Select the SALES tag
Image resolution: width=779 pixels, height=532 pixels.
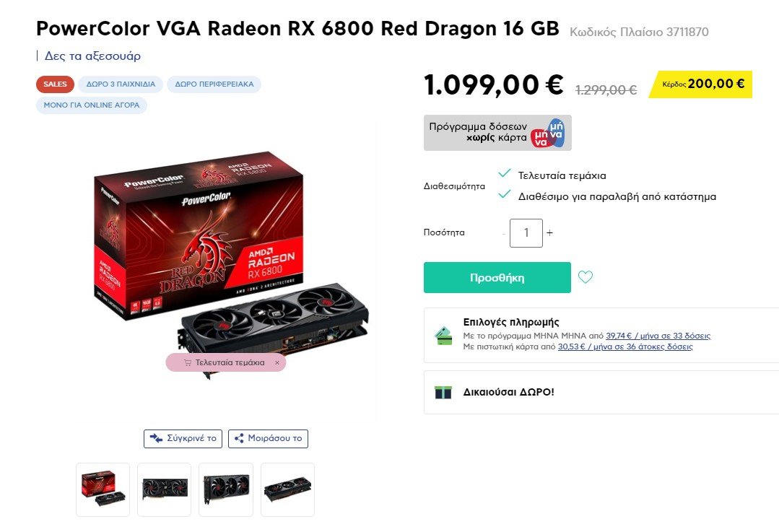point(55,84)
